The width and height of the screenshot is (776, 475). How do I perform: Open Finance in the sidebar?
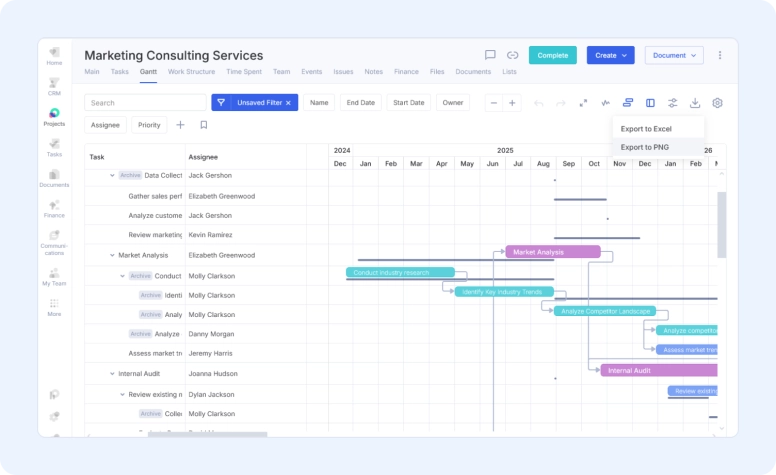[54, 209]
